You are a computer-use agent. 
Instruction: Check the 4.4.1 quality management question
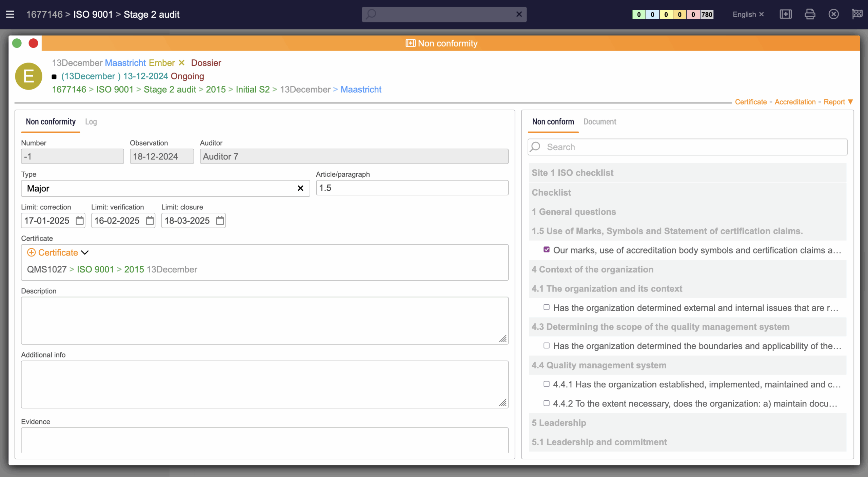click(547, 384)
